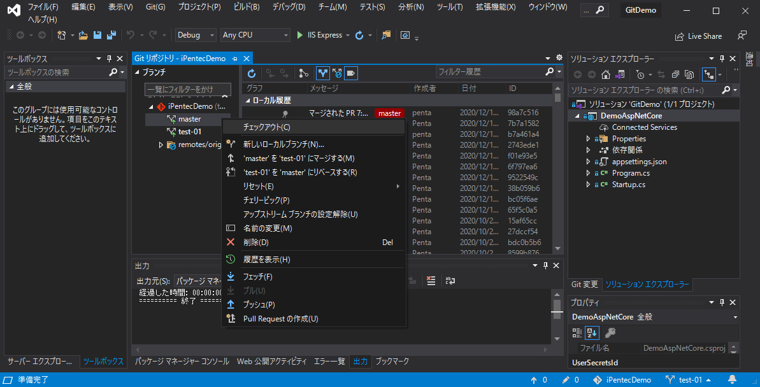Viewport: 760px width, 387px height.
Task: Choose 新しいローカルブランチ(N)... in context menu
Action: tap(313, 144)
